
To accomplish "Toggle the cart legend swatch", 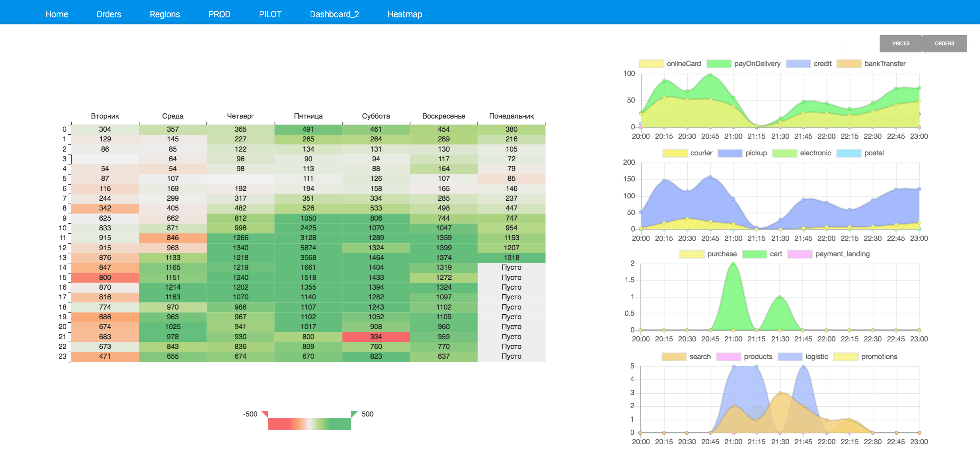I will tap(754, 254).
